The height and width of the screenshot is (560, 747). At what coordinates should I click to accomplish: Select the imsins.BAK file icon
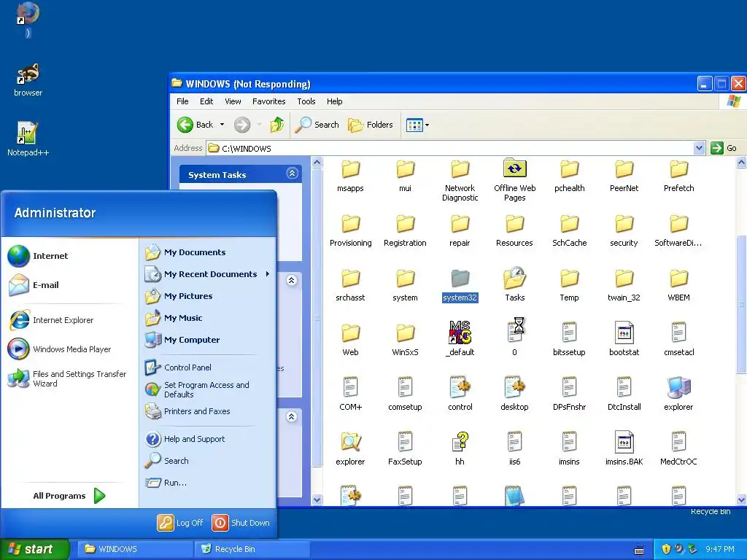624,442
